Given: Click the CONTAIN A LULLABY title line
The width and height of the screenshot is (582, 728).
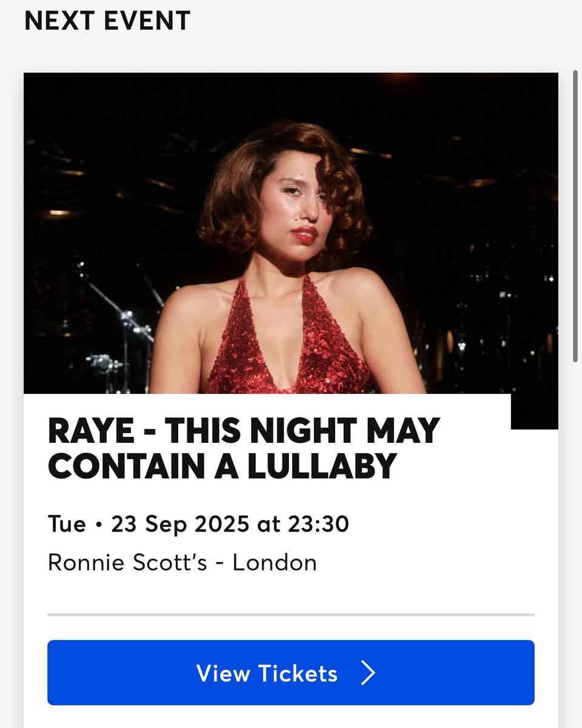Looking at the screenshot, I should tap(221, 465).
